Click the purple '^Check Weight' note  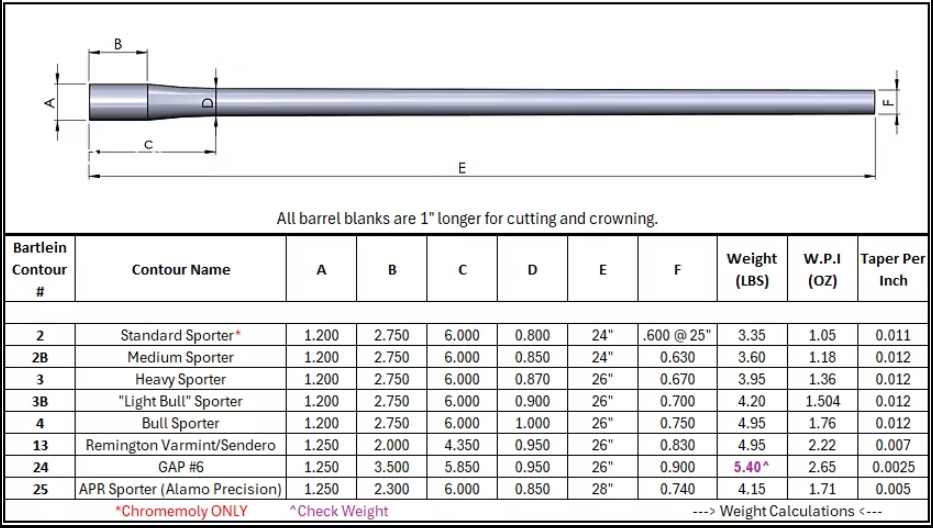pos(339,511)
